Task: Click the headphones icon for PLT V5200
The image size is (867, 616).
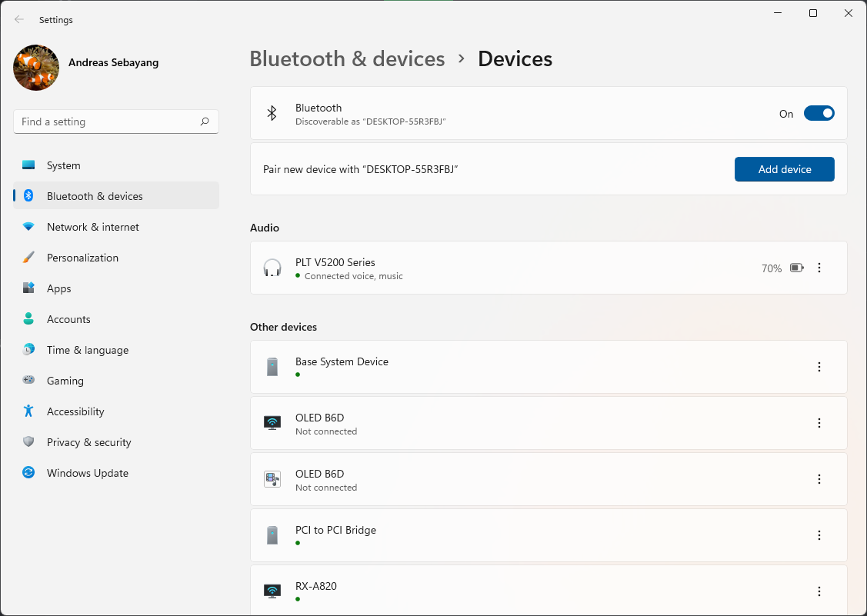Action: click(x=272, y=268)
